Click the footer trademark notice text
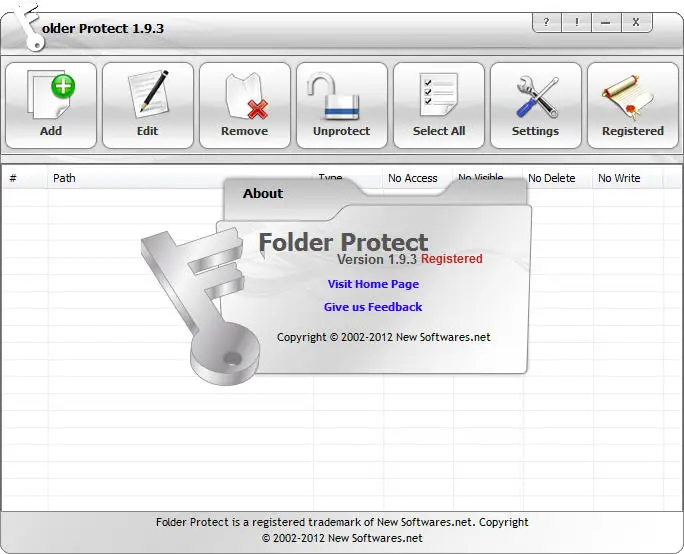 [x=342, y=530]
